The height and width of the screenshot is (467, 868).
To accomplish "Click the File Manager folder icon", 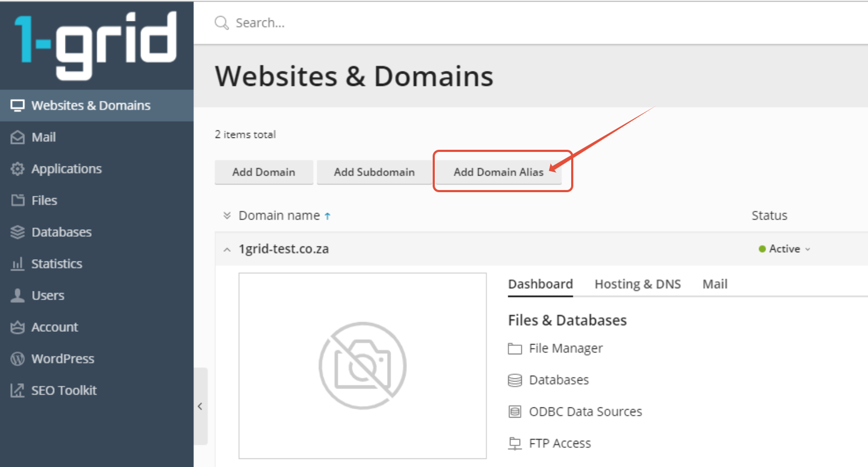I will [x=515, y=349].
